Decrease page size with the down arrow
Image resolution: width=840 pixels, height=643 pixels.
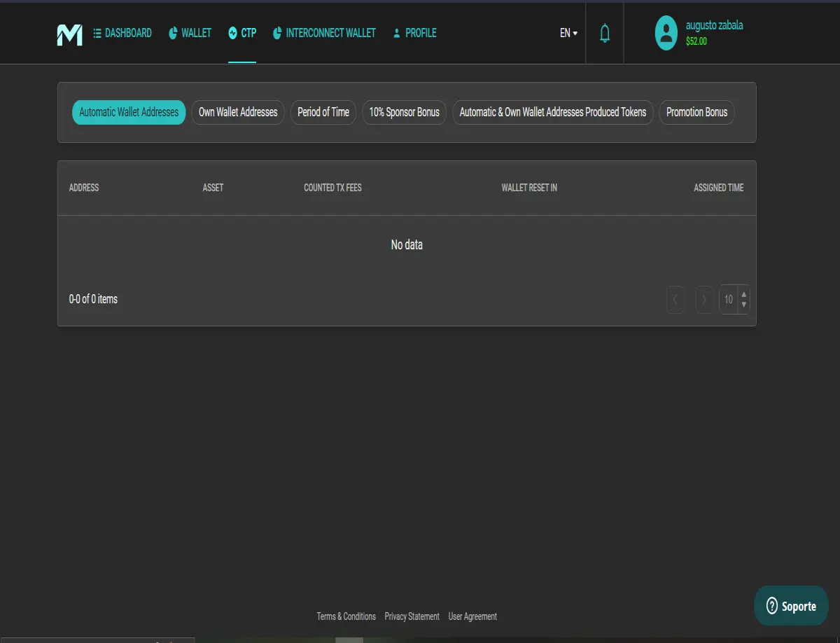(x=744, y=305)
